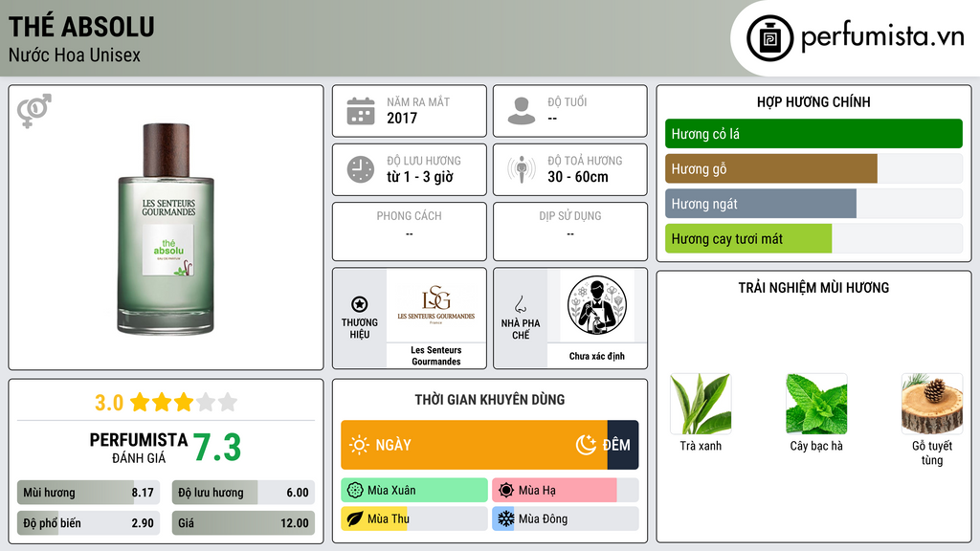Click the 30 - 60cm sillage value
The width and height of the screenshot is (980, 551).
[578, 177]
